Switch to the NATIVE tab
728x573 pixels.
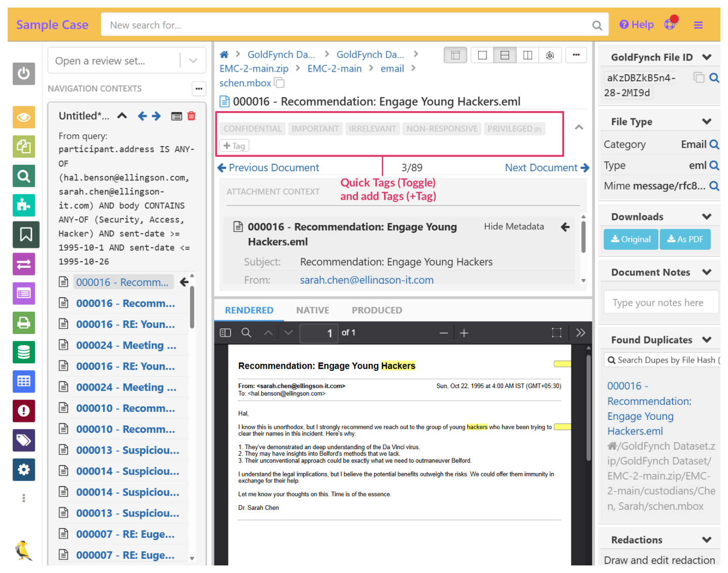[x=312, y=310]
